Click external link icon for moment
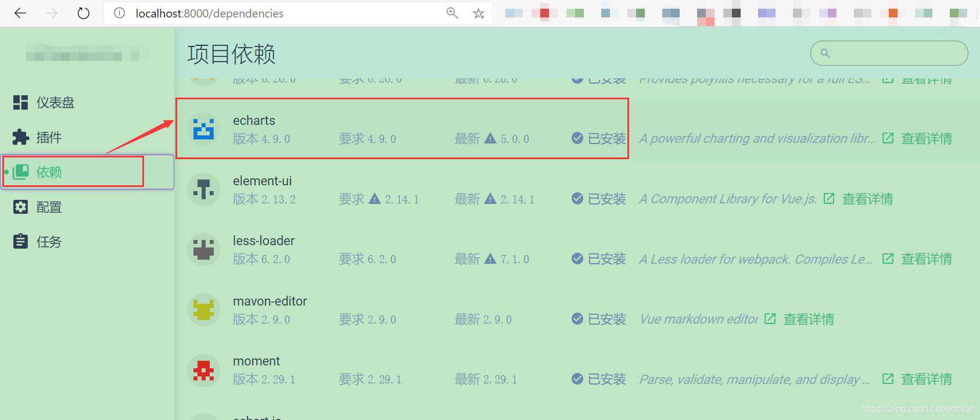 pyautogui.click(x=888, y=379)
